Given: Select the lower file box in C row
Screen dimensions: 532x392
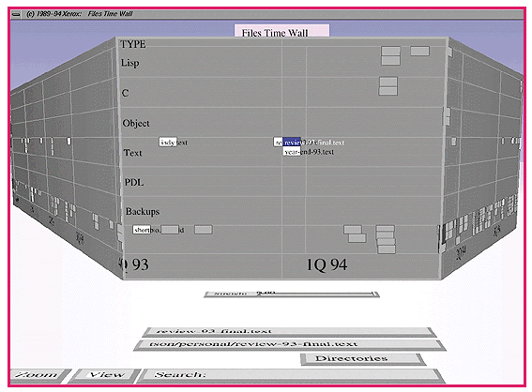Looking at the screenshot, I should [x=388, y=91].
